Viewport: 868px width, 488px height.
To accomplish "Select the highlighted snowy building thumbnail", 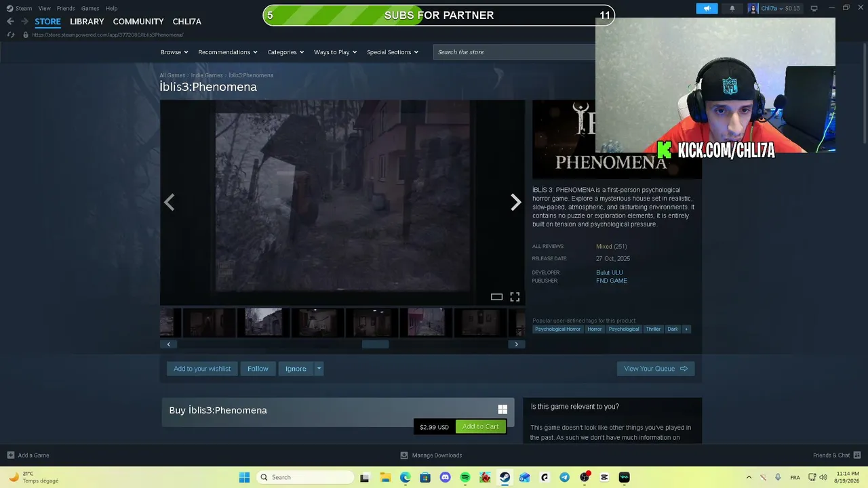I will pyautogui.click(x=263, y=323).
